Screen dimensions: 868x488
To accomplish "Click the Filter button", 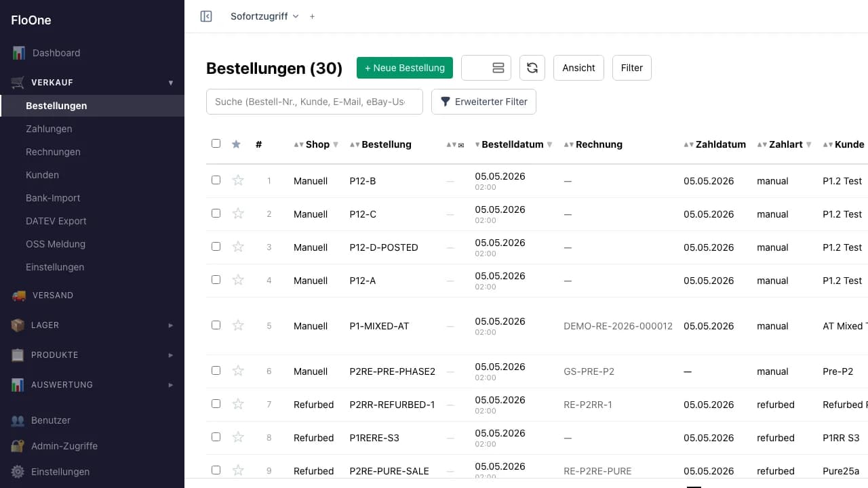I will [x=632, y=68].
